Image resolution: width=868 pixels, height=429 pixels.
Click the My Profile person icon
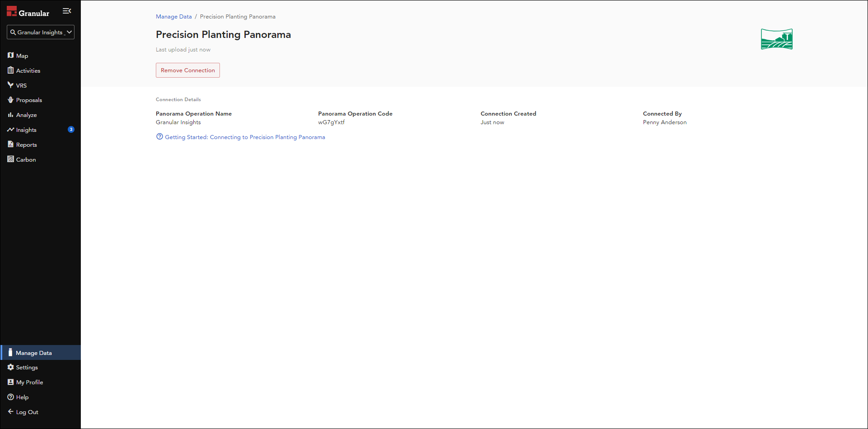click(x=10, y=382)
